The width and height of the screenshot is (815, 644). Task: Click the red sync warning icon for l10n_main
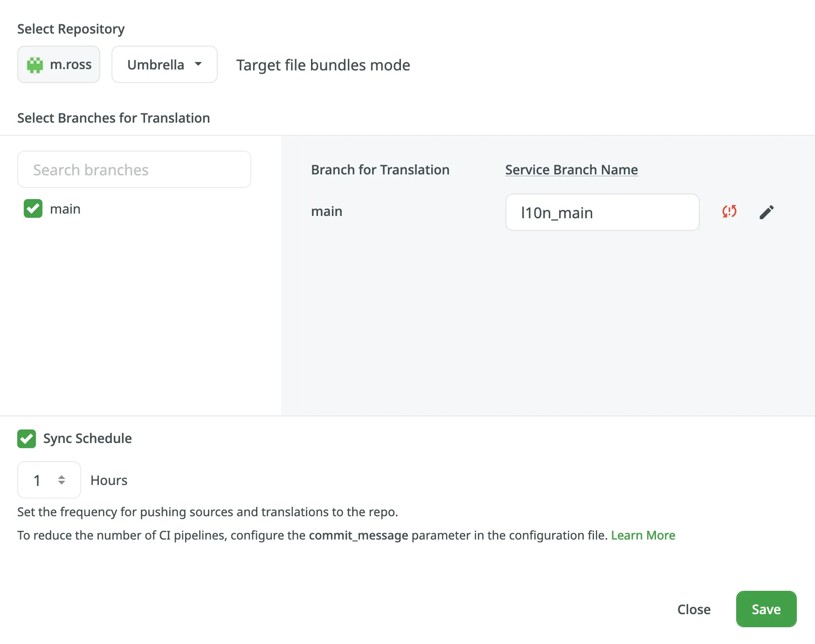(729, 212)
